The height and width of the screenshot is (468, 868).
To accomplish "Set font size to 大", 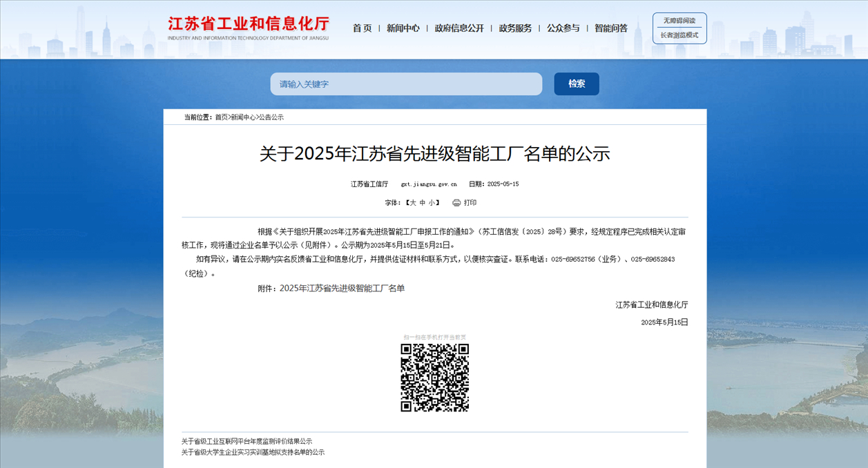I will coord(413,203).
